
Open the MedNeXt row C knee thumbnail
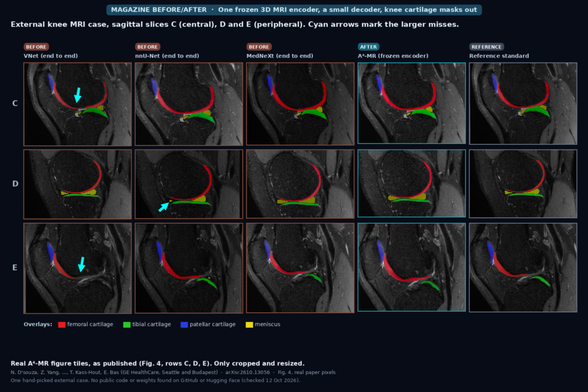click(x=300, y=104)
